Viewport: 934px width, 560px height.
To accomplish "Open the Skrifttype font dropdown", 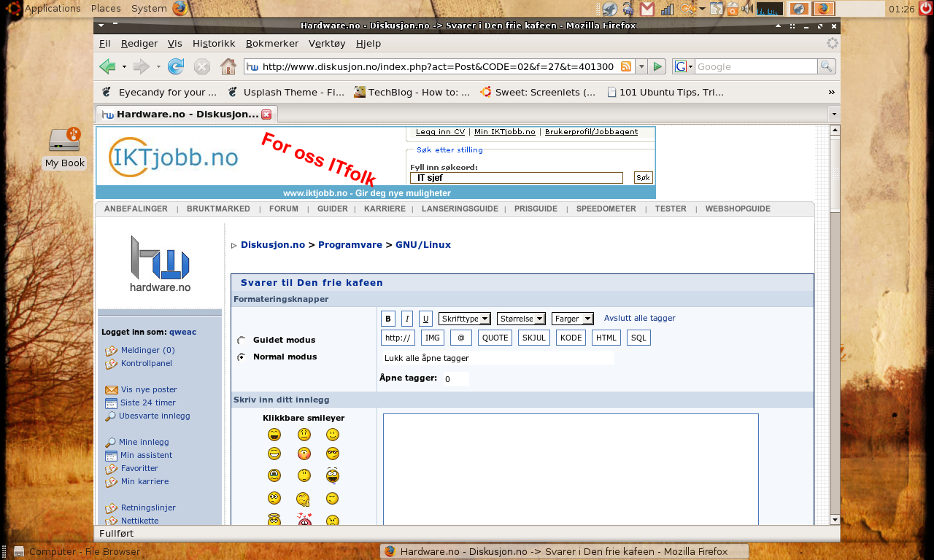I will (465, 319).
